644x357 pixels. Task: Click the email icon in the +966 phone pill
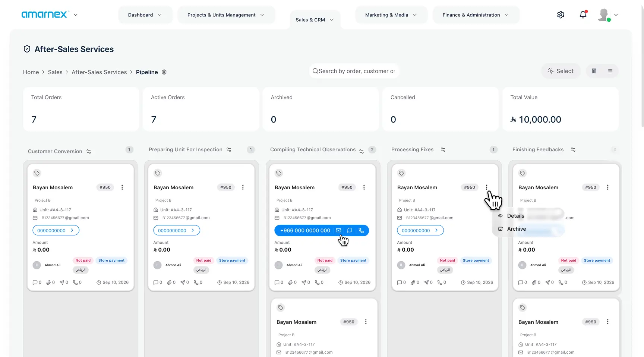[338, 230]
